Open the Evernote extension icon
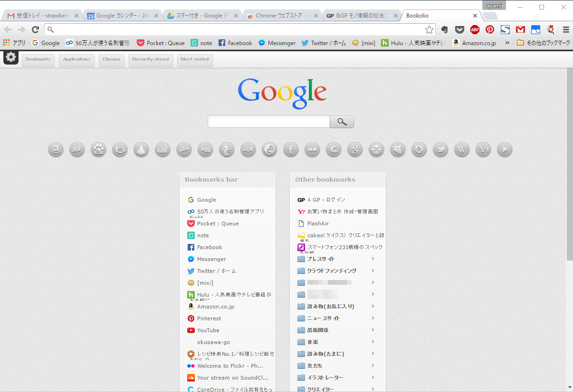 pos(444,29)
